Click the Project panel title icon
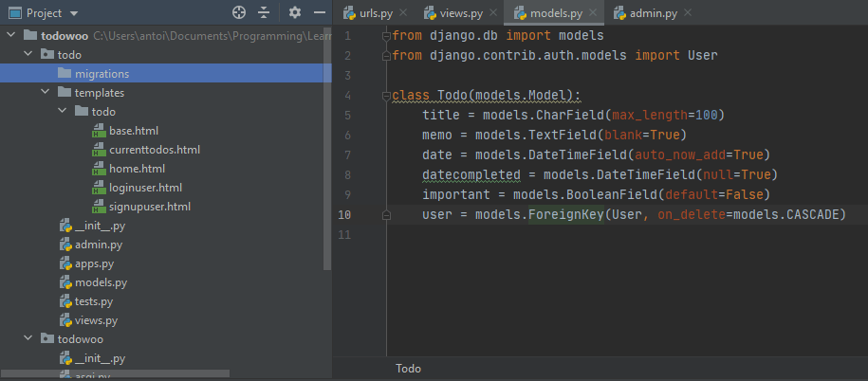The image size is (868, 381). pyautogui.click(x=15, y=12)
